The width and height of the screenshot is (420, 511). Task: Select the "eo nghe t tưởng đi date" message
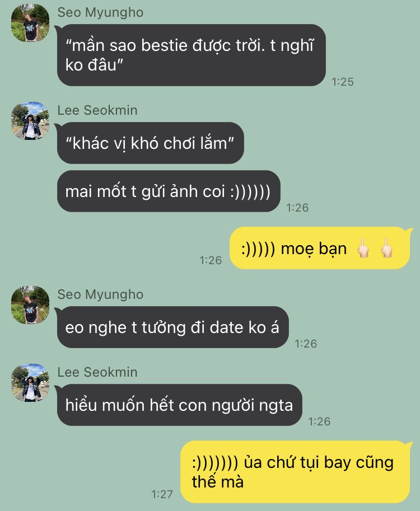pyautogui.click(x=172, y=327)
